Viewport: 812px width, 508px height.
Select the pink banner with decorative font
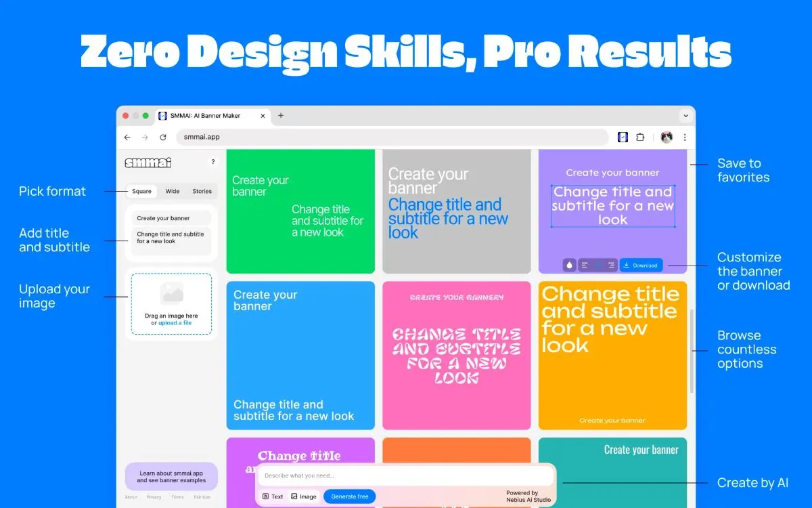(457, 356)
